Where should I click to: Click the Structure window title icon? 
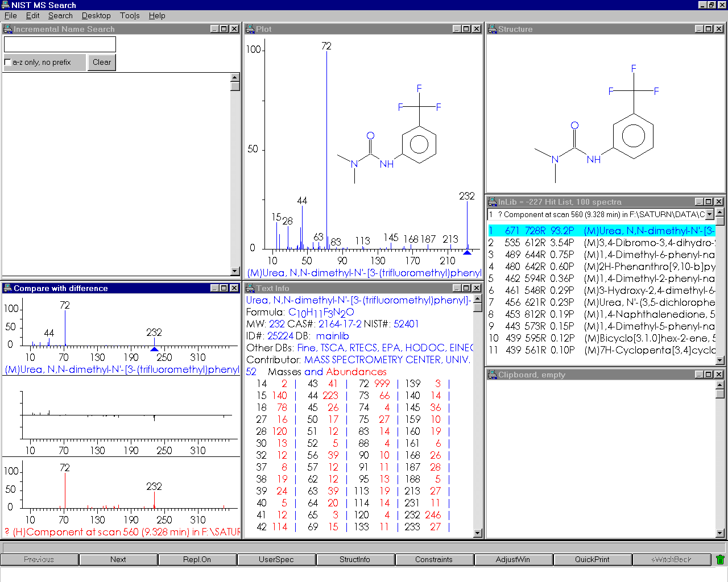tap(493, 29)
